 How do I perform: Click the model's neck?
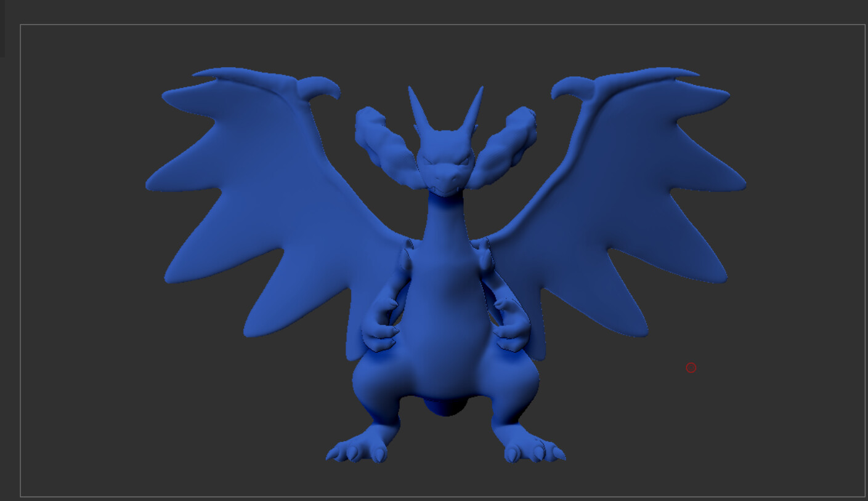(x=445, y=215)
